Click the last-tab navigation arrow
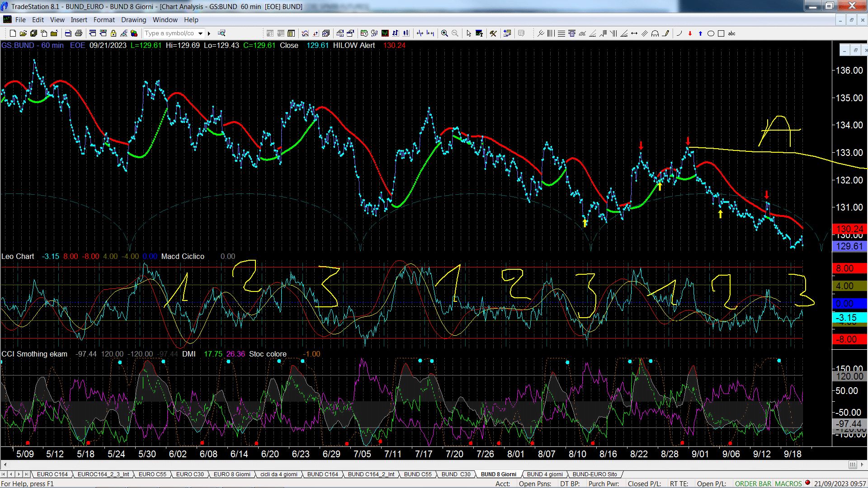Screen dimensions: 868x488 (27, 474)
